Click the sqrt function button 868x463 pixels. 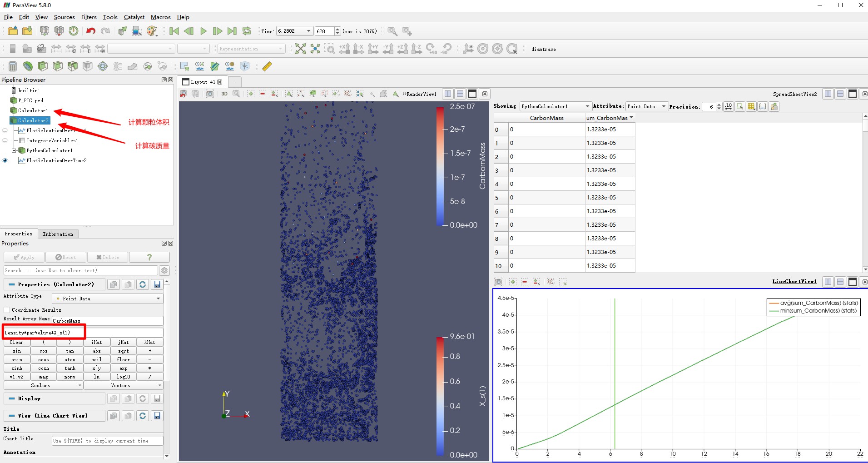(x=124, y=351)
